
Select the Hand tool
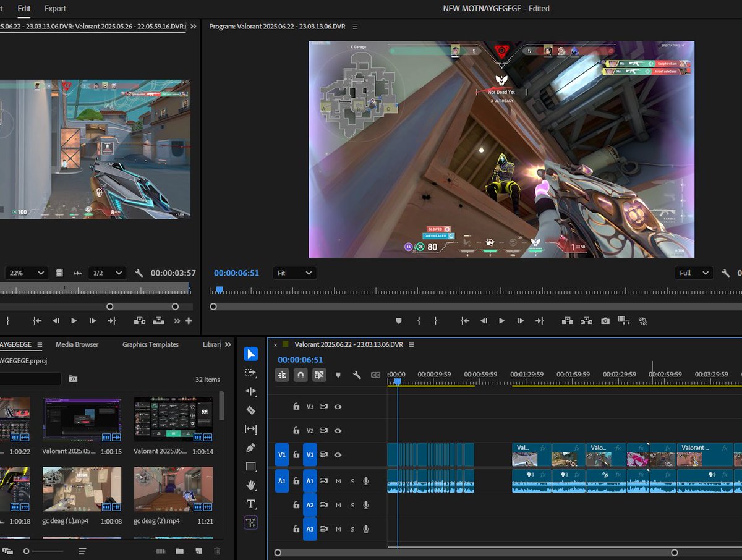[250, 485]
